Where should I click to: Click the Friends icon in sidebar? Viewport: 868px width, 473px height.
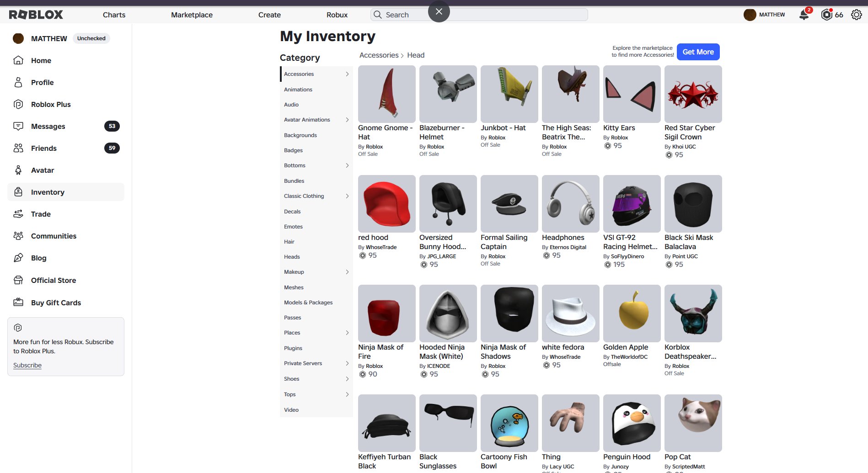tap(18, 148)
